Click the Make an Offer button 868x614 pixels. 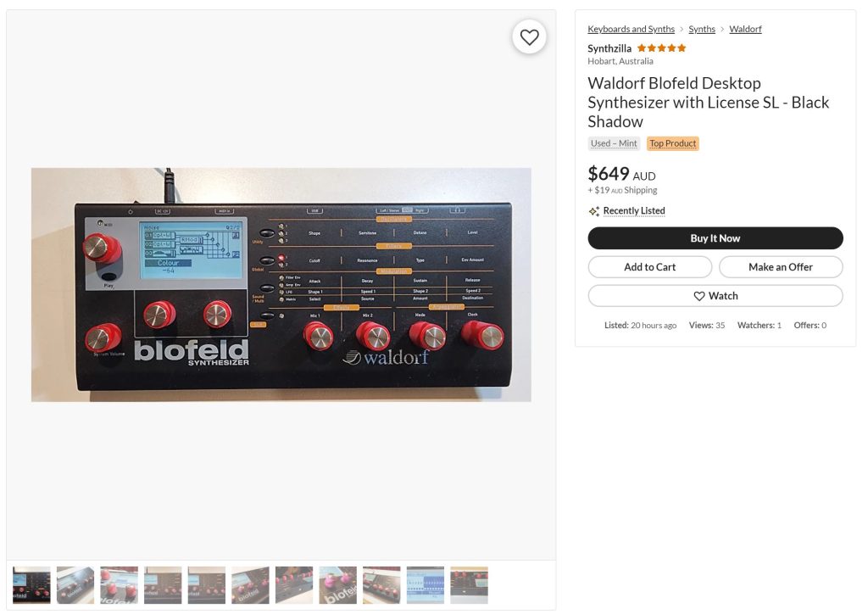point(781,267)
